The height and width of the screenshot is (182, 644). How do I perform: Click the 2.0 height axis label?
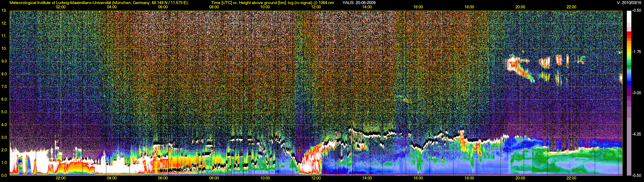(4, 150)
